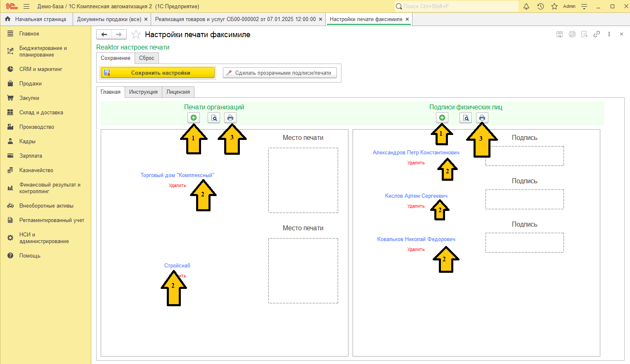Screen dimensions: 630x364
Task: Select the Сброс tab
Action: [147, 58]
